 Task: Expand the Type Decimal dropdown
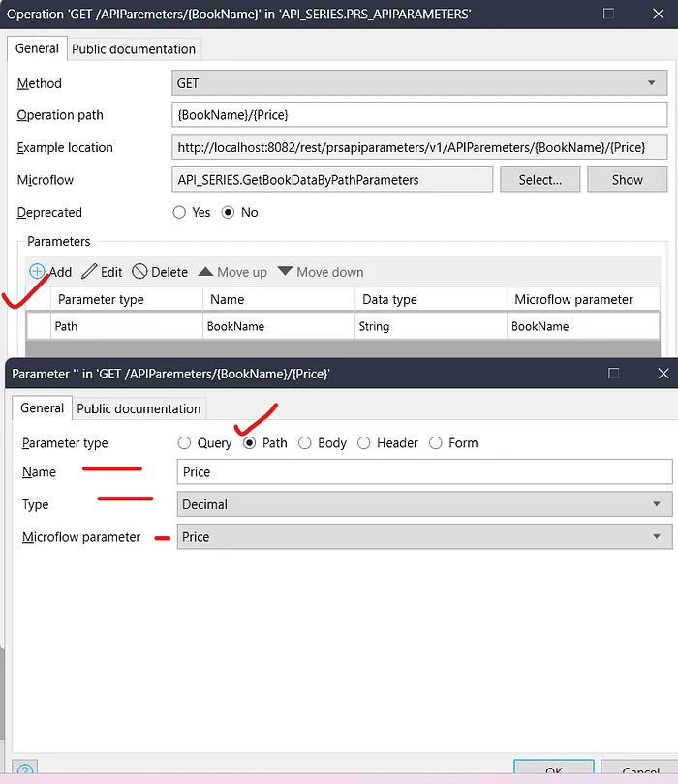[424, 504]
